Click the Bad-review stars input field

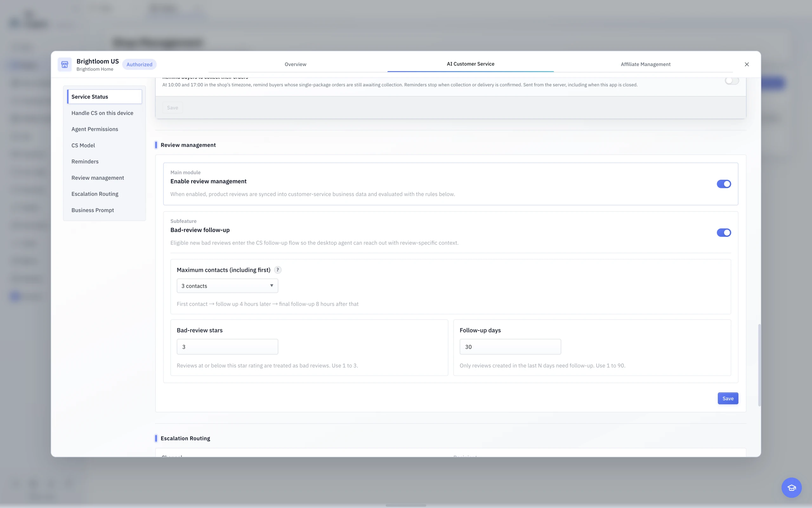(227, 346)
